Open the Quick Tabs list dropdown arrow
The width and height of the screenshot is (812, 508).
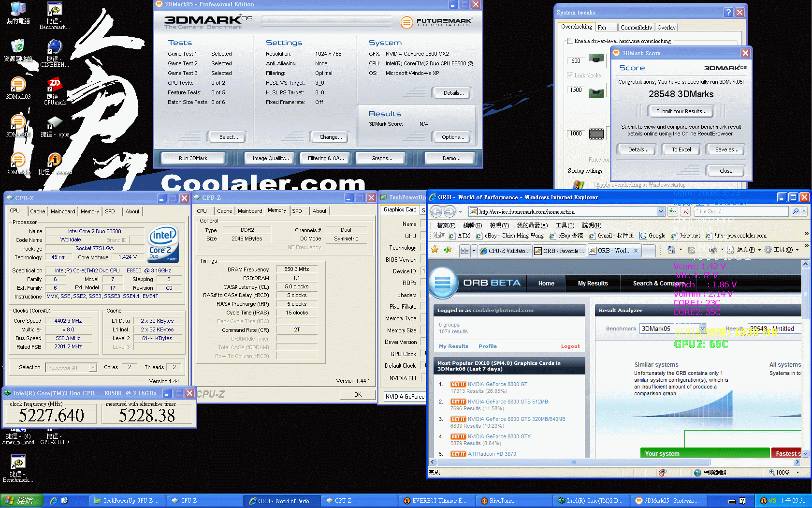pos(474,251)
